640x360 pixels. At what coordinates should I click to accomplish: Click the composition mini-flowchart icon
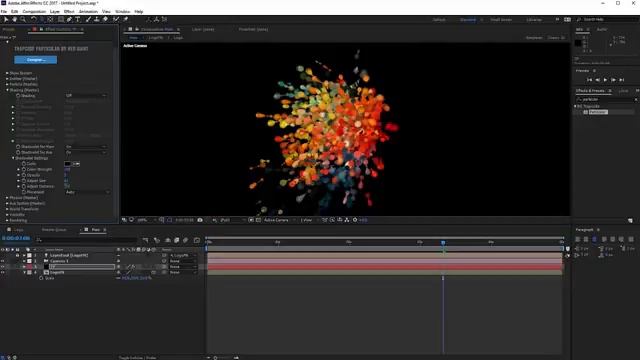[146, 240]
